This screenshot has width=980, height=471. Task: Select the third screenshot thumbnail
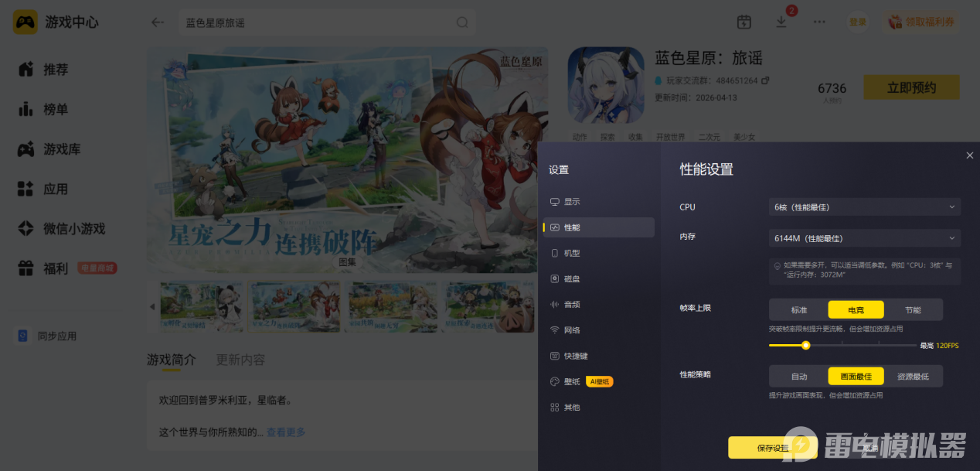(x=392, y=306)
